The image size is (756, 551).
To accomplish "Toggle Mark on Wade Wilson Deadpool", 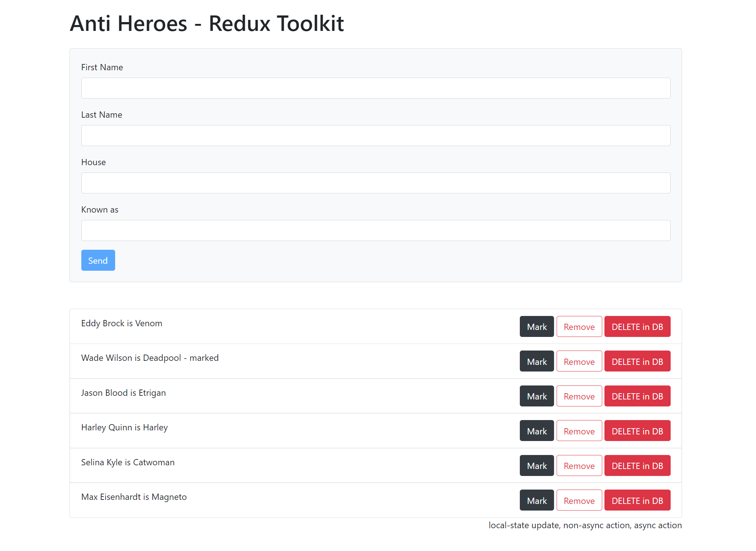I will tap(536, 361).
